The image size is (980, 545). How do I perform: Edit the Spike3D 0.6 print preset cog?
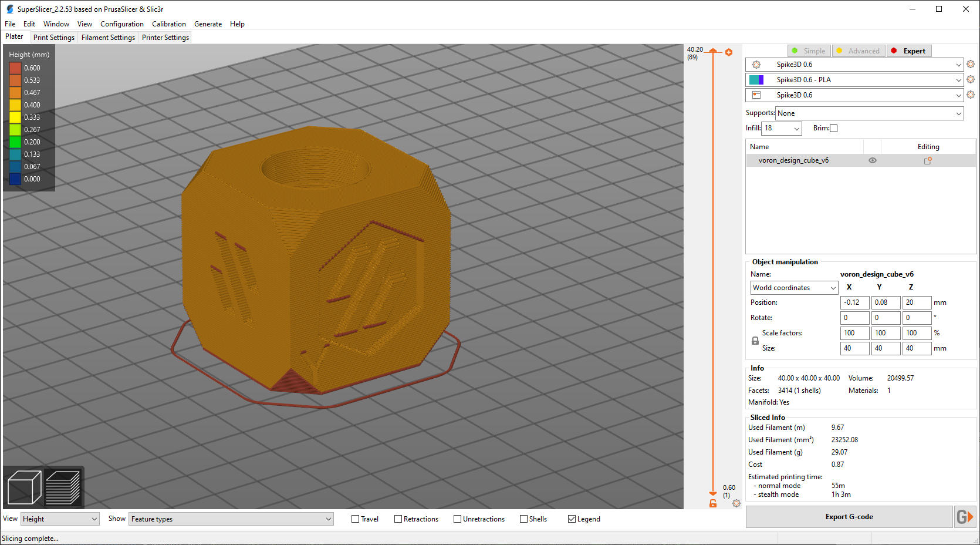click(x=971, y=64)
